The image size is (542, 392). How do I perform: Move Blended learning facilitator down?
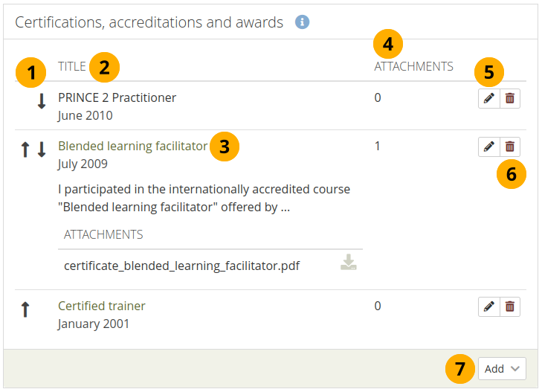click(x=42, y=150)
